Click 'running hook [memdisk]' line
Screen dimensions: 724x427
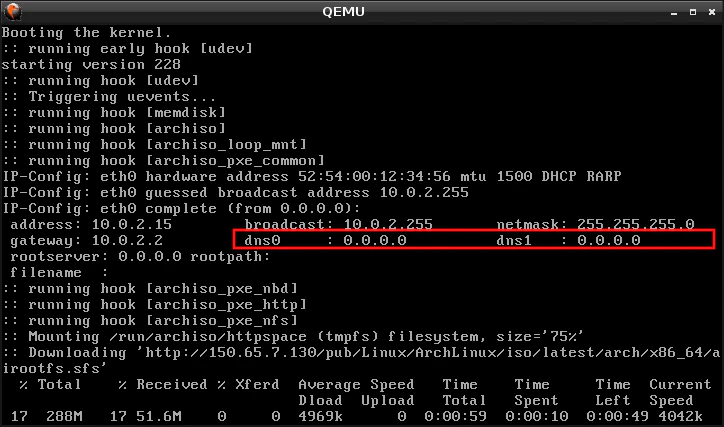(x=114, y=113)
